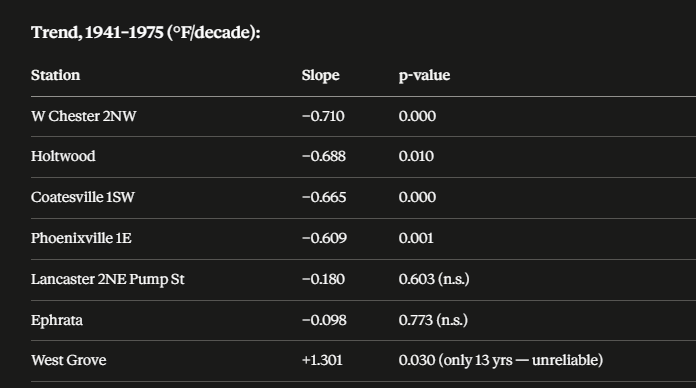
Task: Click the p-value 0.603 (n.s.)
Action: (434, 279)
